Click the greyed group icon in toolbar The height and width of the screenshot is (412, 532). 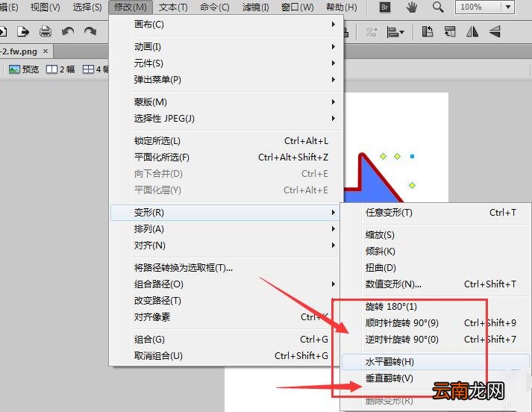pos(372,32)
